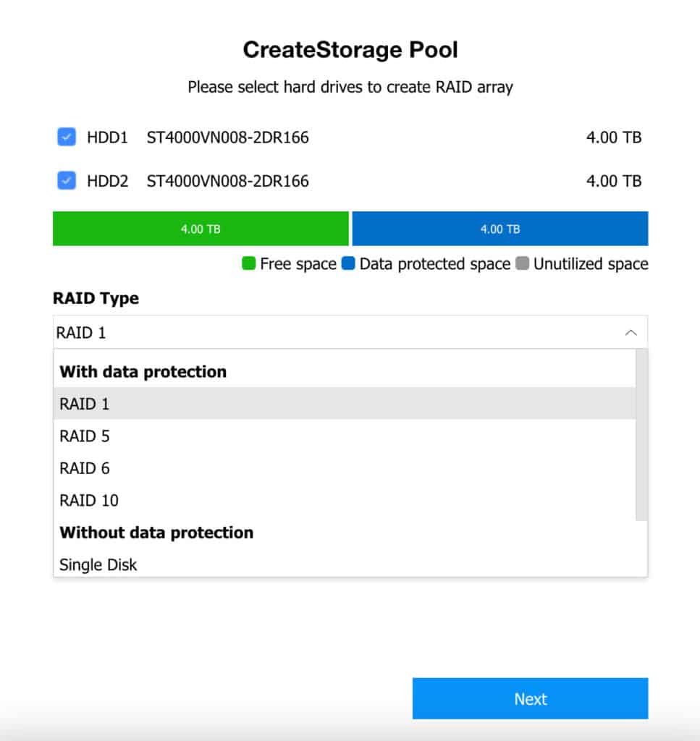This screenshot has height=741, width=700.
Task: Open the RAID Type selector showing RAID 1
Action: point(290,332)
